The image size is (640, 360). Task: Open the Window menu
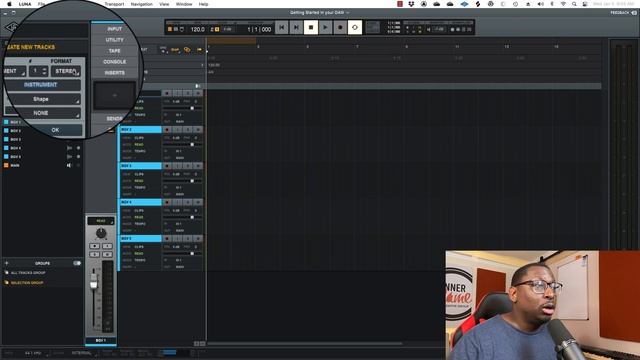[184, 4]
